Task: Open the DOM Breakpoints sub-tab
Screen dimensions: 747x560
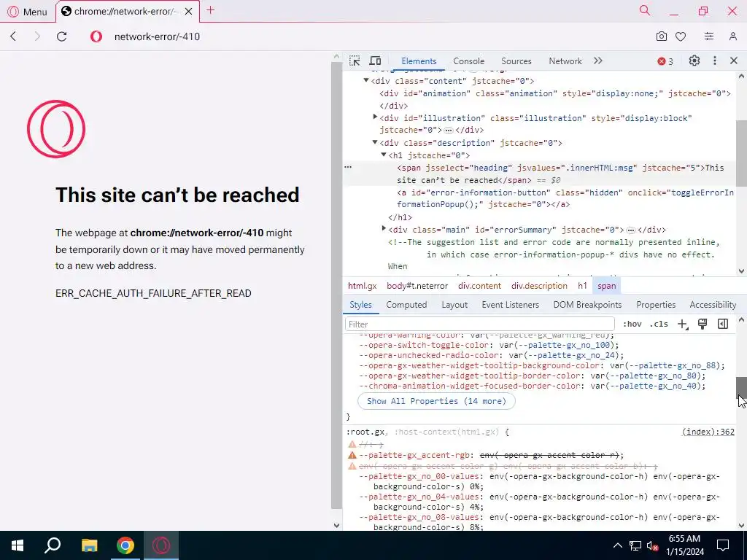Action: tap(587, 305)
